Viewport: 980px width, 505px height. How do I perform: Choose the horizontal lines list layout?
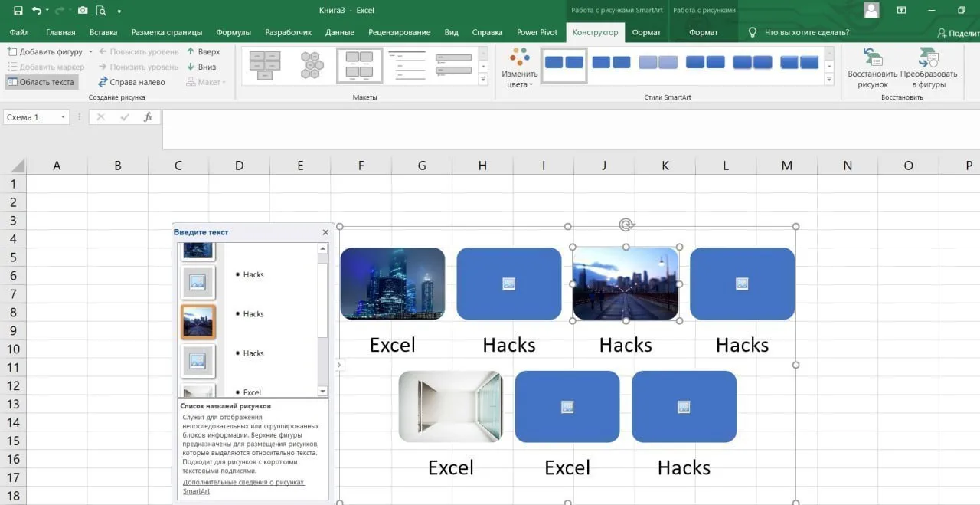point(407,65)
